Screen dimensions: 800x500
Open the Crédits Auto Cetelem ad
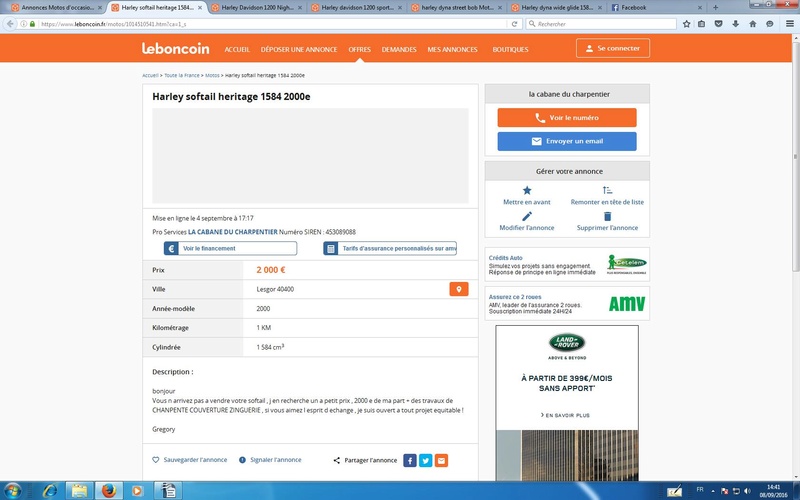point(567,264)
